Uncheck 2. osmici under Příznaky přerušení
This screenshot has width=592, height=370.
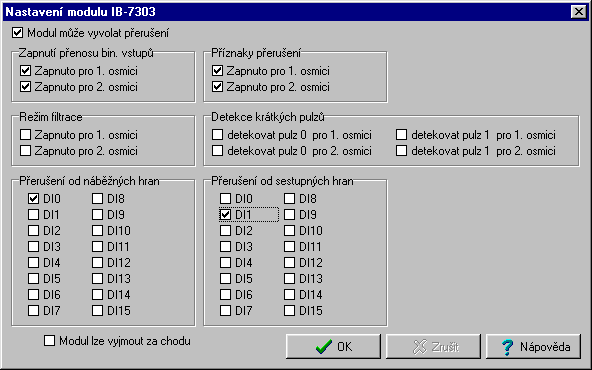(x=217, y=87)
